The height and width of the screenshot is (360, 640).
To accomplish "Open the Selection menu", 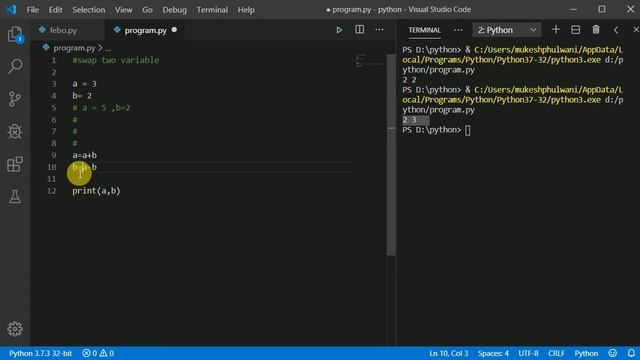I will click(89, 9).
